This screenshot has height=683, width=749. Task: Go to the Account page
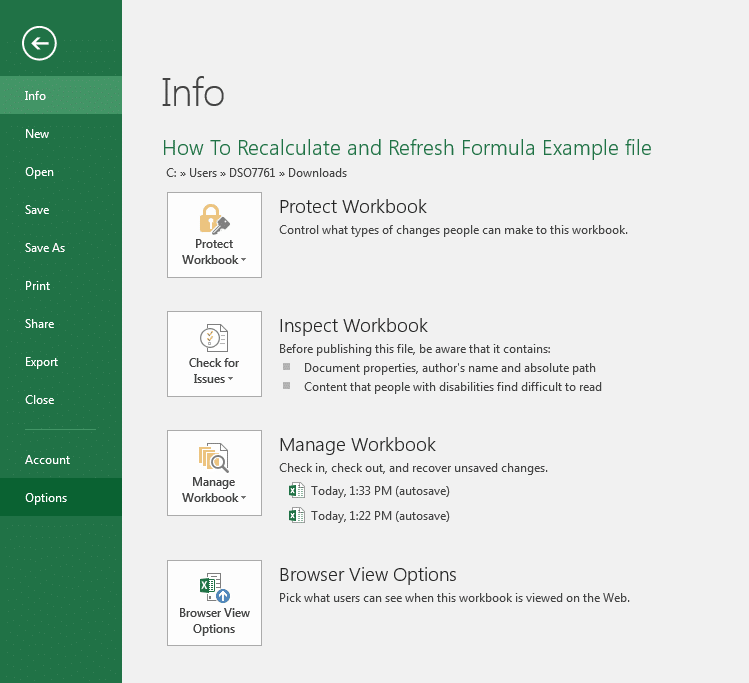coord(47,460)
